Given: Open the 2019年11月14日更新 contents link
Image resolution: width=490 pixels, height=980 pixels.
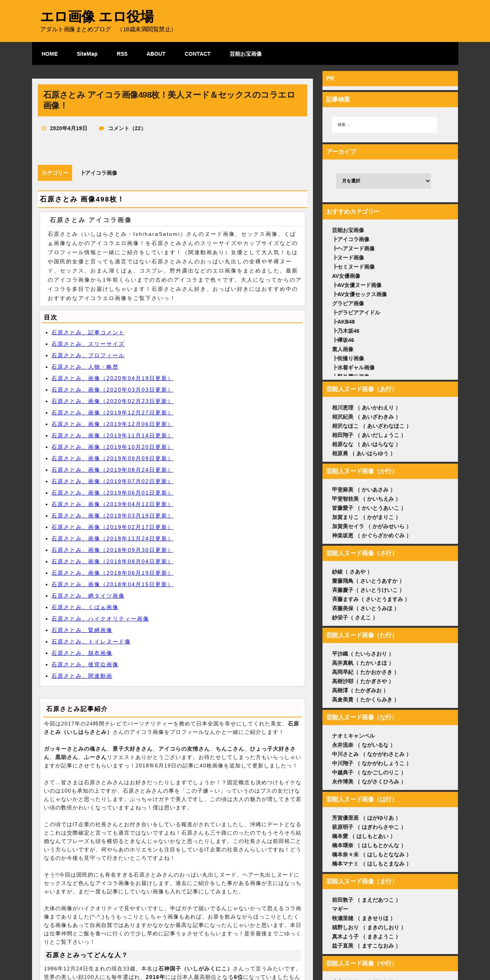Looking at the screenshot, I should tap(112, 435).
